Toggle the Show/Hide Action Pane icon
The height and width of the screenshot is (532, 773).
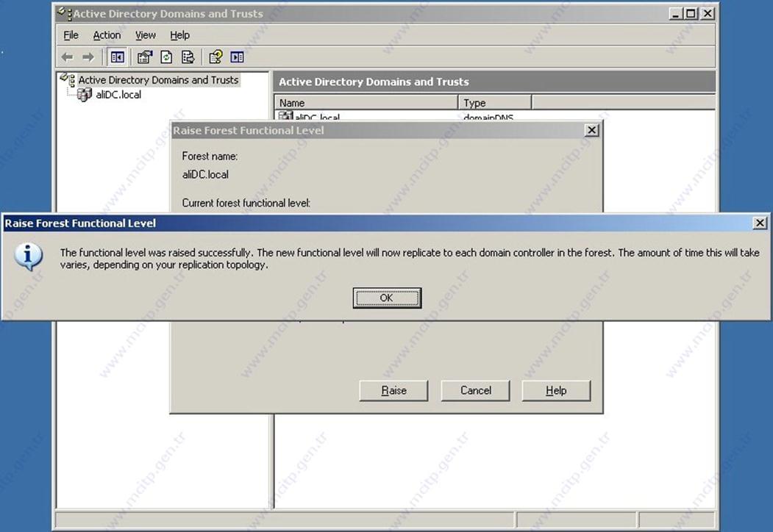[237, 57]
